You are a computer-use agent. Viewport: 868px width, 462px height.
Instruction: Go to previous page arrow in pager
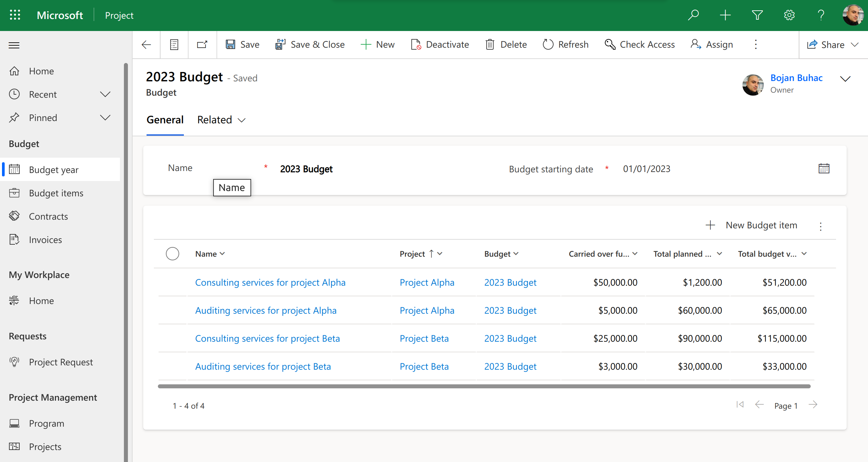pyautogui.click(x=759, y=405)
